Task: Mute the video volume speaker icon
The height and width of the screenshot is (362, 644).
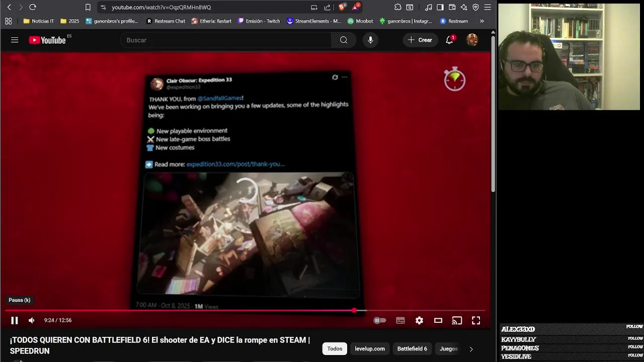Action: tap(32, 320)
